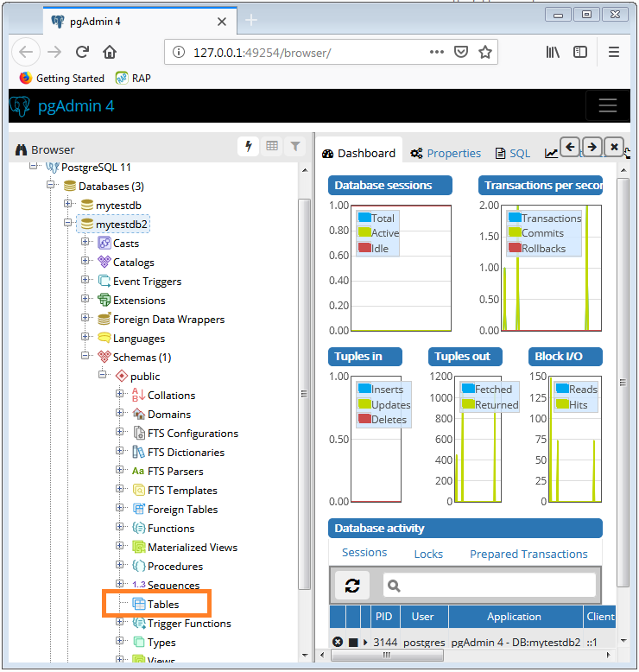Click the activity table horizontal scrollbar
The image size is (639, 672).
click(x=387, y=655)
